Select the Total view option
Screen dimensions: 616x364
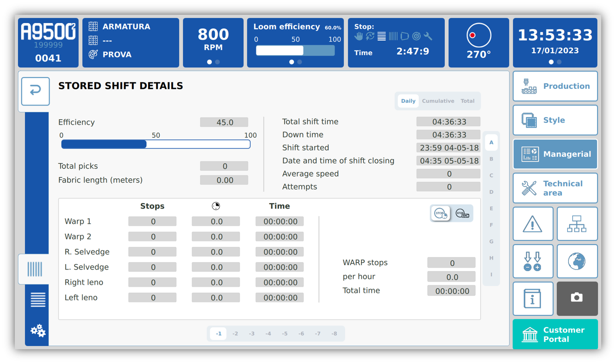pyautogui.click(x=467, y=101)
